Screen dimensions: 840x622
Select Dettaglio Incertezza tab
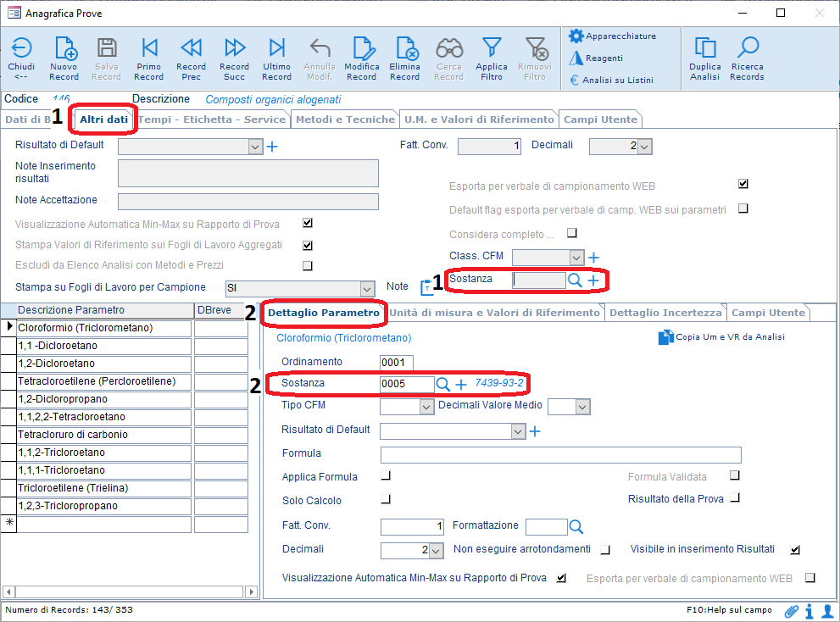665,313
